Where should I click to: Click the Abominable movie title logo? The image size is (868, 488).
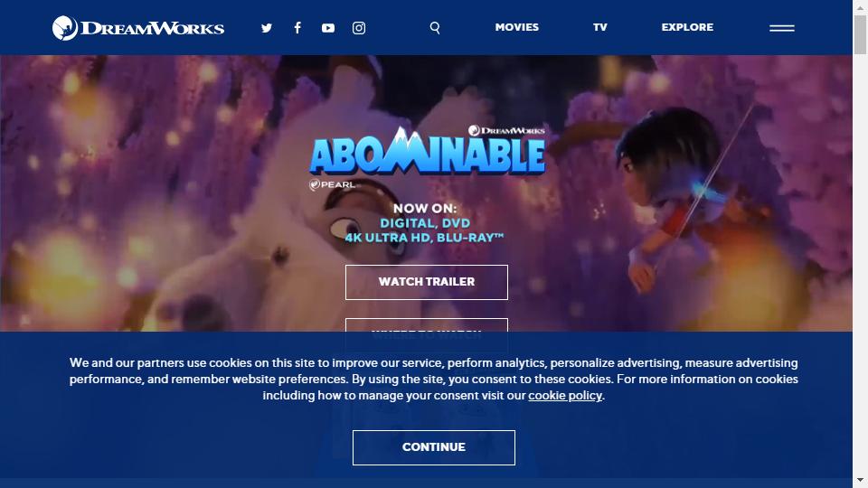point(427,151)
